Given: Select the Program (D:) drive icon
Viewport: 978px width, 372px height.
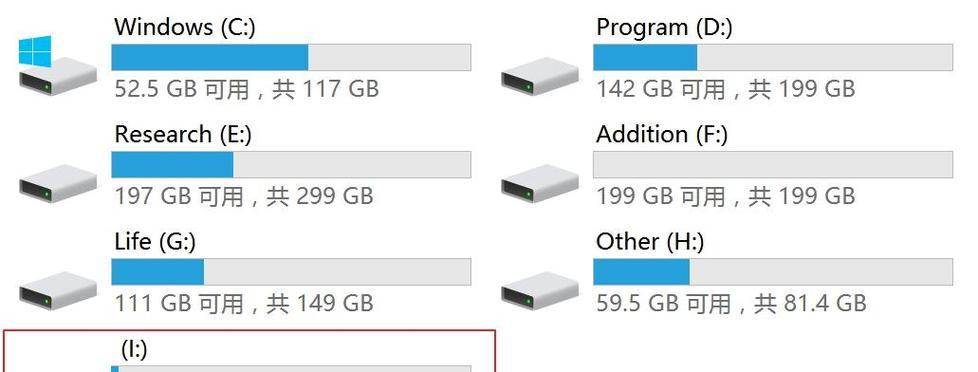Looking at the screenshot, I should point(540,76).
